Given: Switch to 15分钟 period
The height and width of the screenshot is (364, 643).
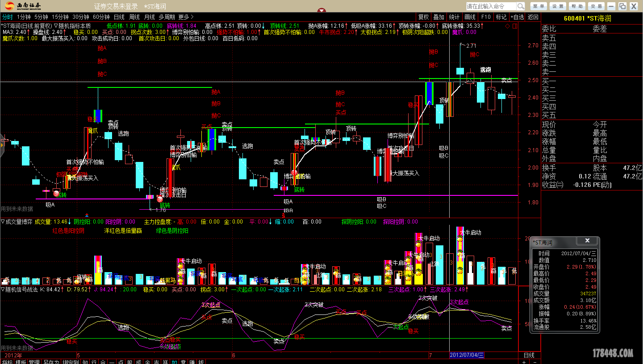Looking at the screenshot, I should [x=60, y=17].
